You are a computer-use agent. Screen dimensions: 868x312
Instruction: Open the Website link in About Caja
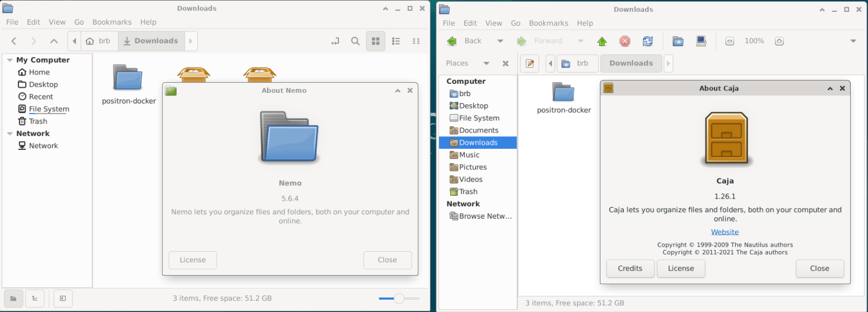[724, 232]
